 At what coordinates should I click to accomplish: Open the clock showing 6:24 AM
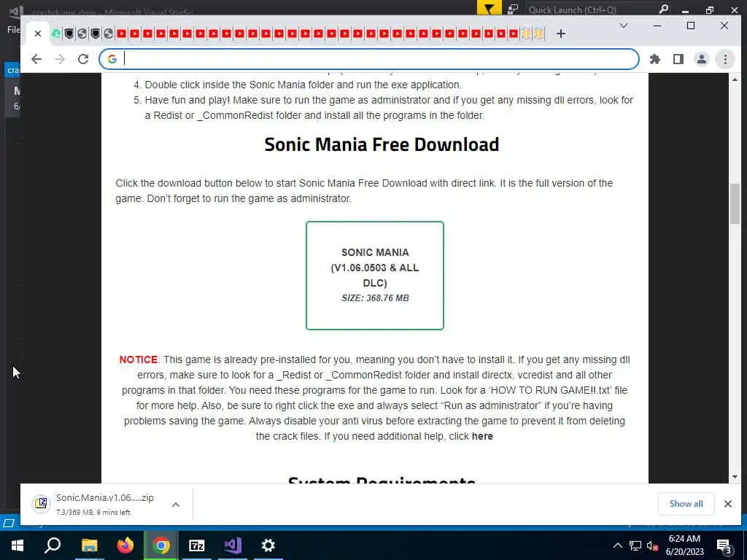pos(684,545)
